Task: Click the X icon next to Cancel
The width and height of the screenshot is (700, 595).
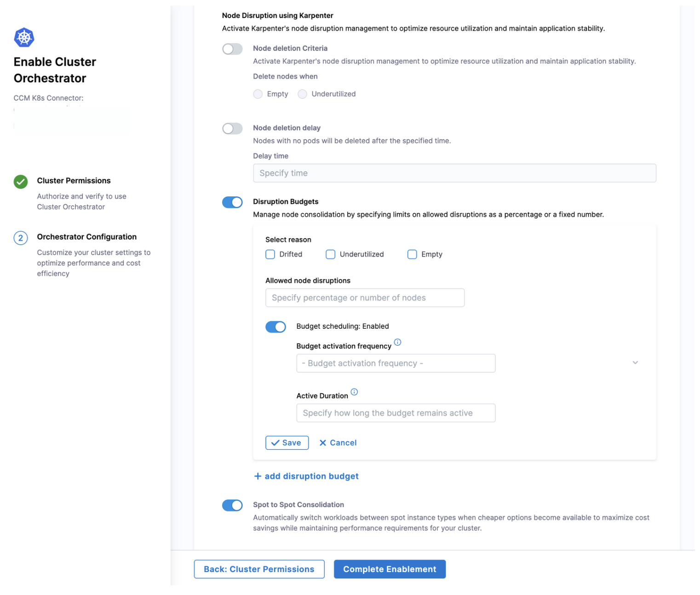Action: 323,443
